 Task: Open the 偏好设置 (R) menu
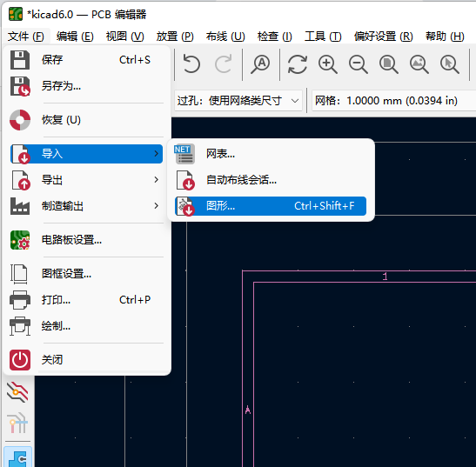[x=384, y=37]
